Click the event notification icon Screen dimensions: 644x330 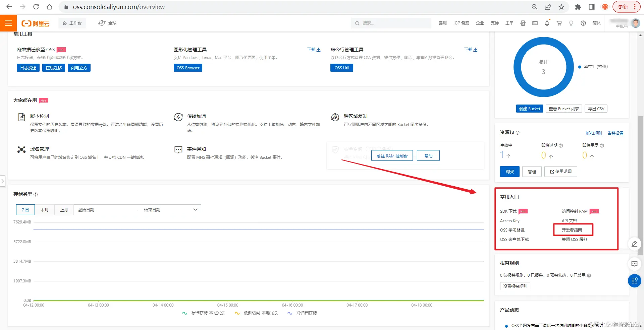178,150
